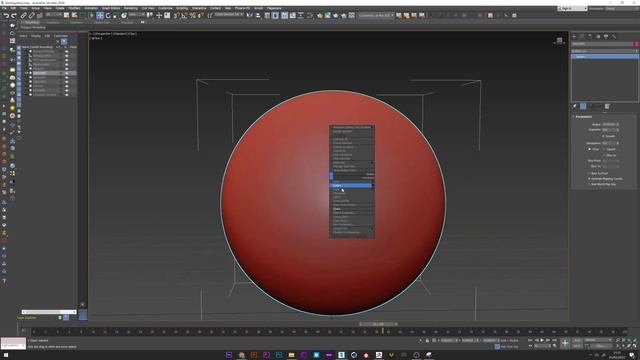Viewport: 640px width, 360px height.
Task: Click highlighted entry in viewport context menu
Action: 351,185
